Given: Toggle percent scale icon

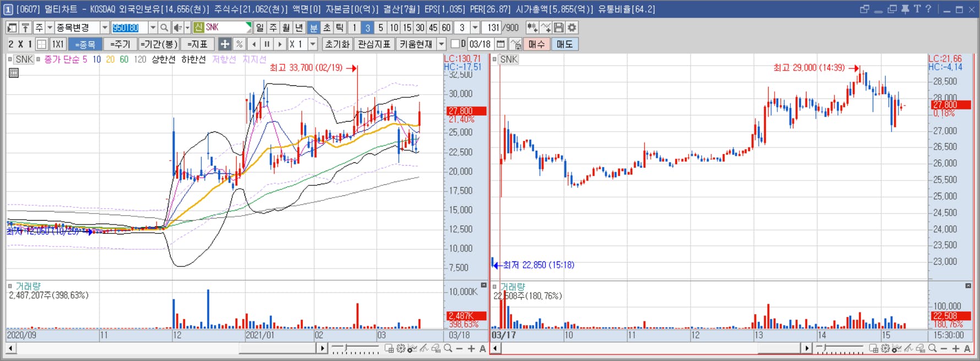Looking at the screenshot, I should click(239, 44).
